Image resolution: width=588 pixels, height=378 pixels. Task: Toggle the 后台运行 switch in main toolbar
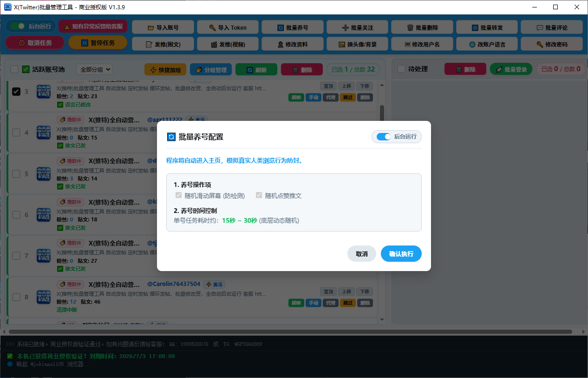click(x=18, y=26)
